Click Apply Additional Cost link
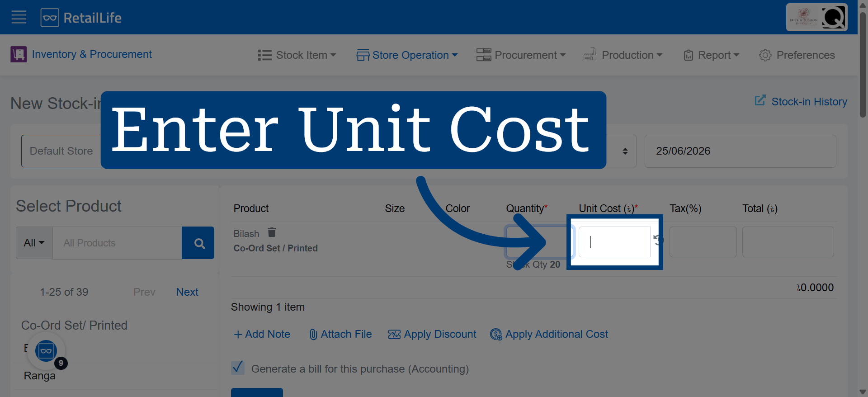Viewport: 868px width, 397px height. coord(549,334)
